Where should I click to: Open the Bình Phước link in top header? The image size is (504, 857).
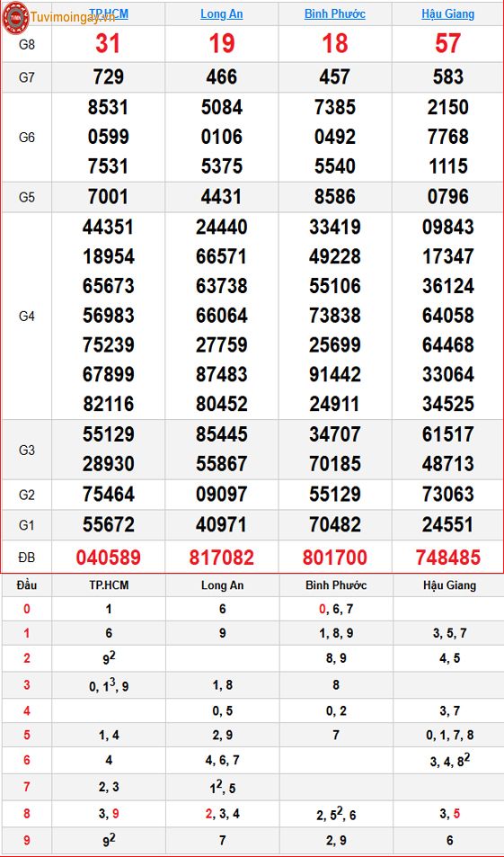pos(335,13)
